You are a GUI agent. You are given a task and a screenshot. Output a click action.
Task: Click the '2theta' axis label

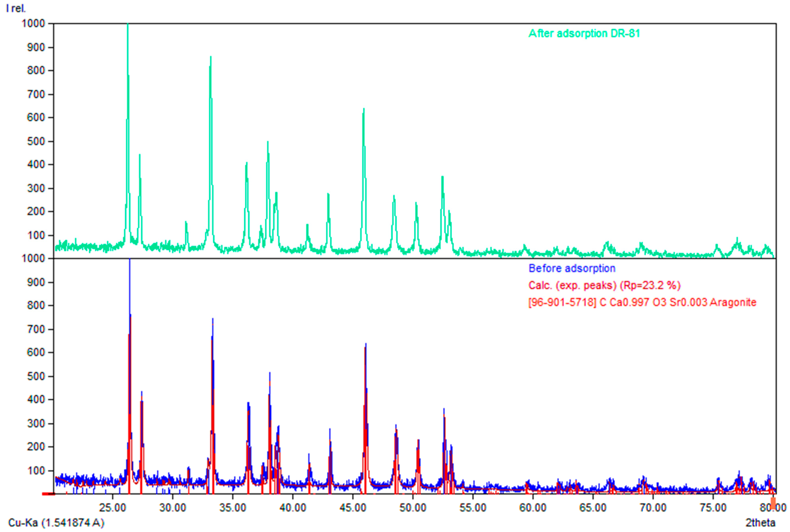(x=760, y=522)
